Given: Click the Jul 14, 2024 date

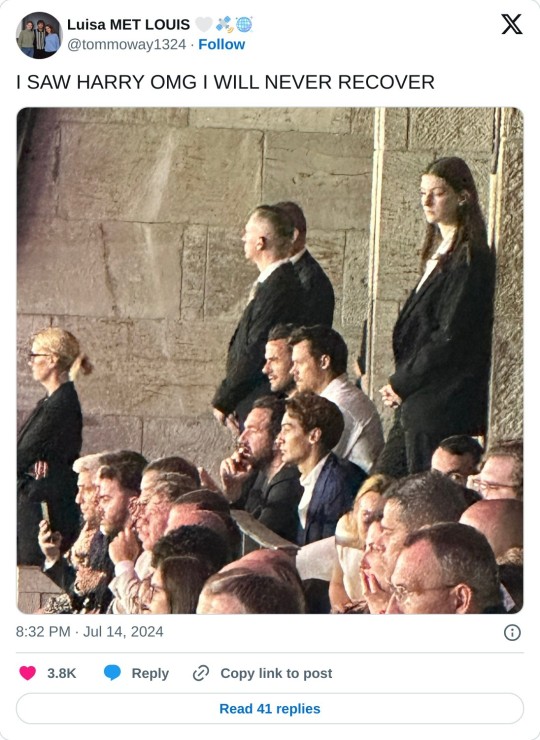Looking at the screenshot, I should (123, 631).
